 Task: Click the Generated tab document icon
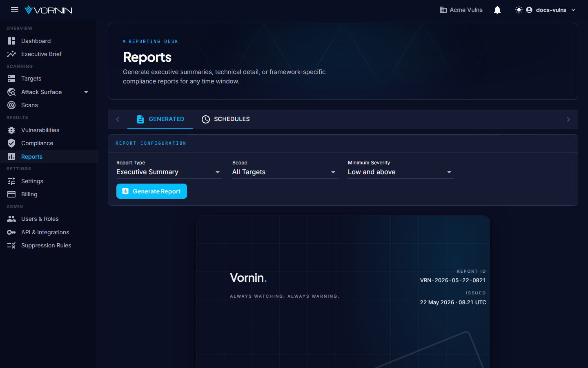[140, 119]
